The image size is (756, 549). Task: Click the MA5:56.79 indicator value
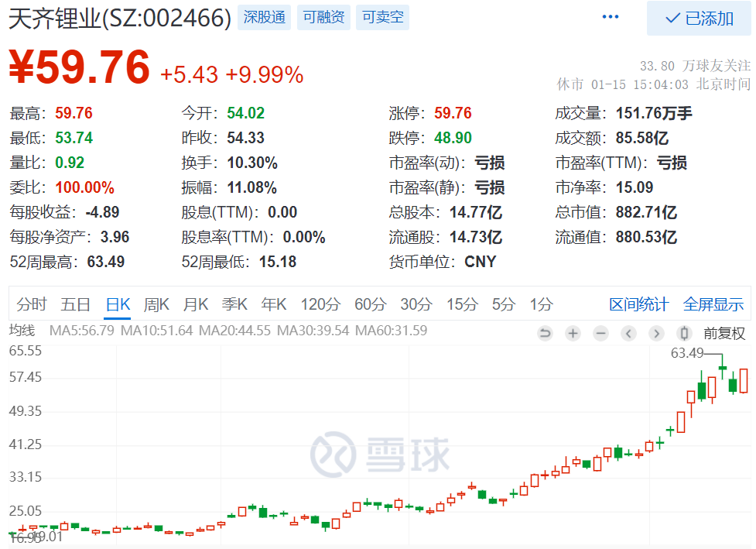point(82,331)
